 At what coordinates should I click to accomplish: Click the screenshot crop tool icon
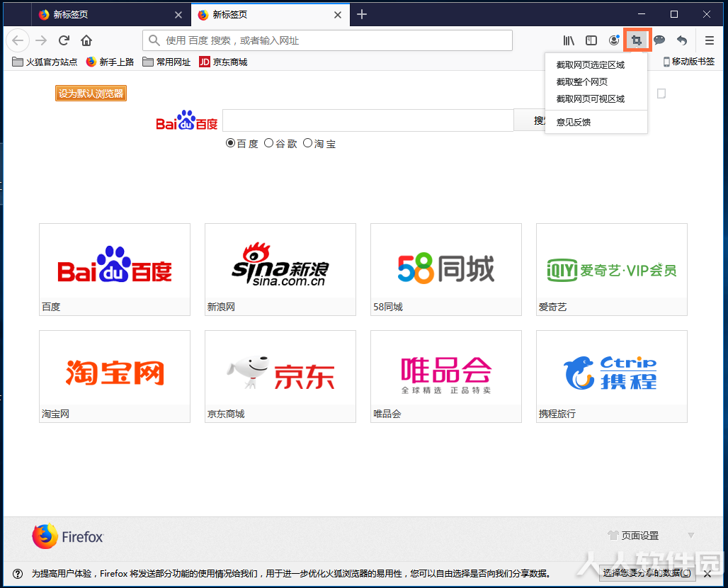tap(637, 40)
